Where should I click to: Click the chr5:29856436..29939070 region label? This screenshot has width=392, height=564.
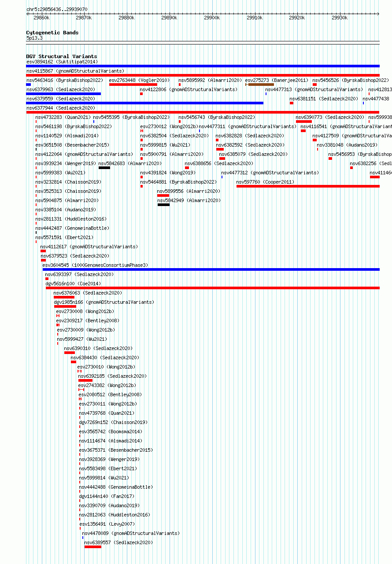(x=57, y=9)
